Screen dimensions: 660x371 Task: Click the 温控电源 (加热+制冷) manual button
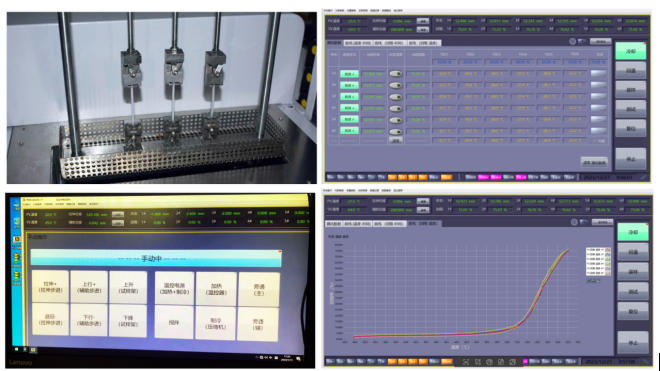coord(174,288)
